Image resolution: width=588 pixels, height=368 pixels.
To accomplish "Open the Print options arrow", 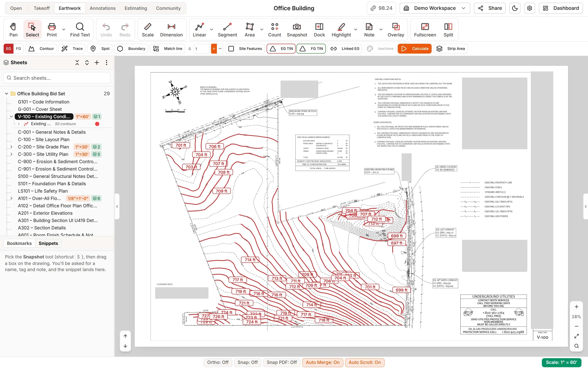I will pos(64,29).
